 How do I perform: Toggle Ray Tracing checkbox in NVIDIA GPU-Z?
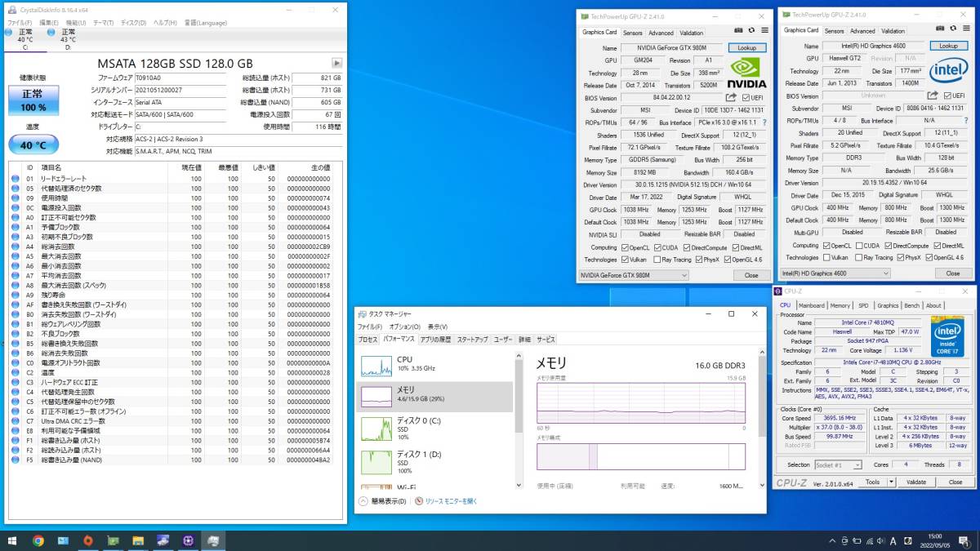click(657, 260)
